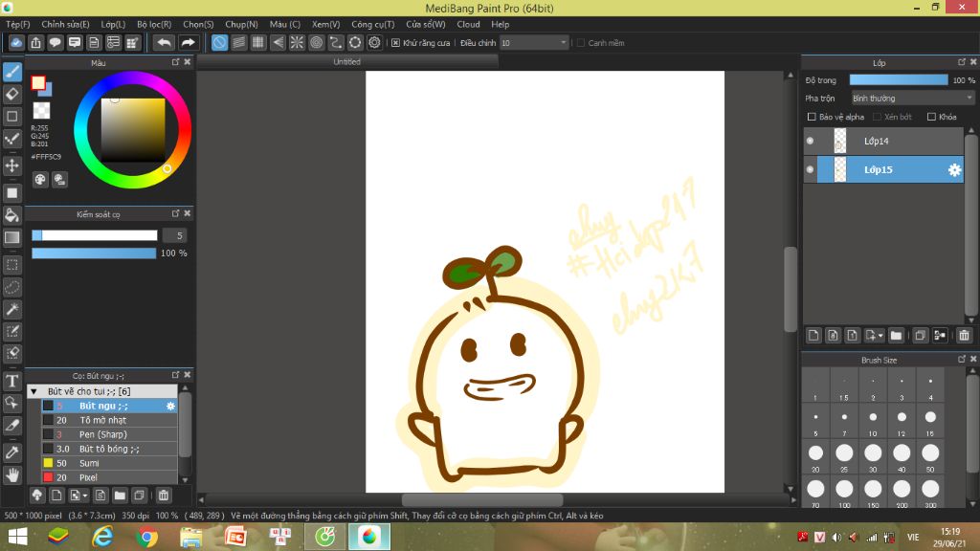Click the foreground color swatch

coord(38,82)
